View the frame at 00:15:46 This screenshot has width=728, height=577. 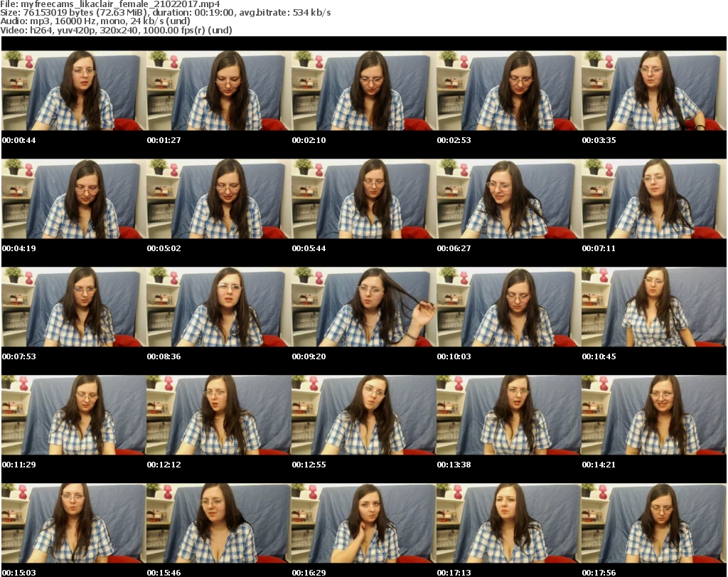click(x=219, y=523)
